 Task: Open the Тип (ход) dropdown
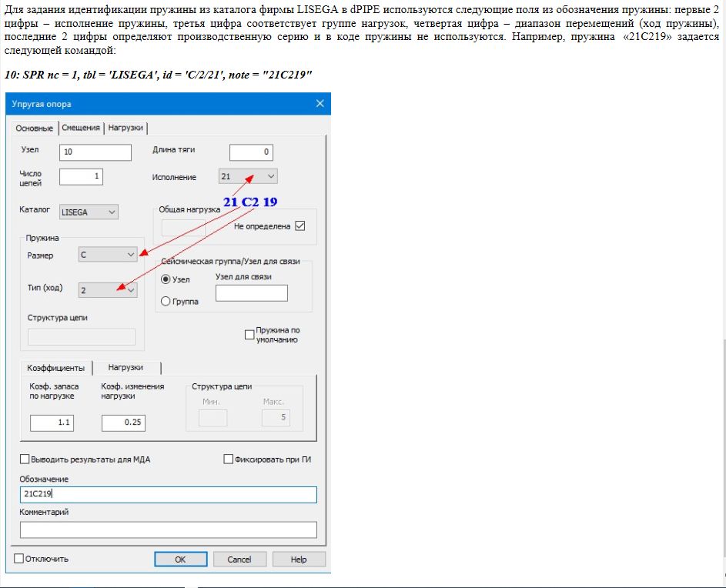108,289
